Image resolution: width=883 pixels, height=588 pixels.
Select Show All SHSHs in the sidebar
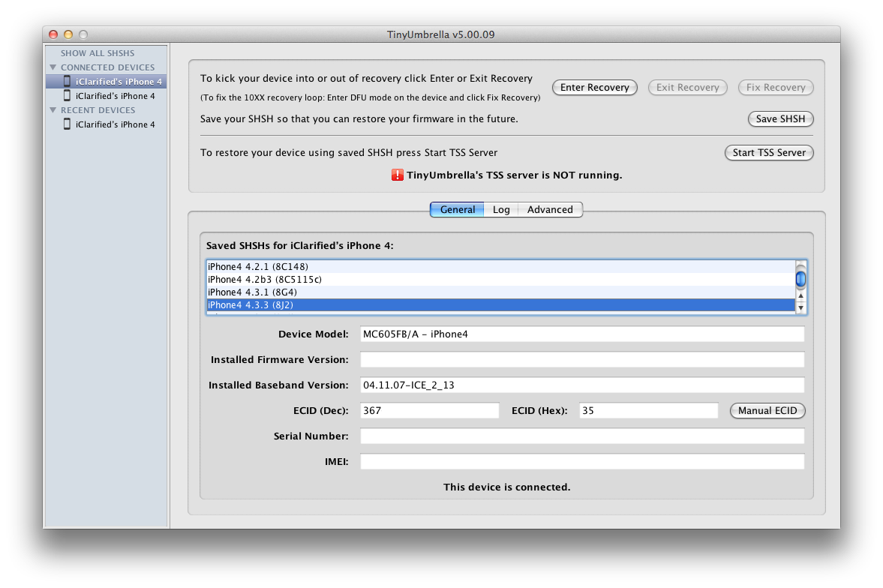coord(98,53)
